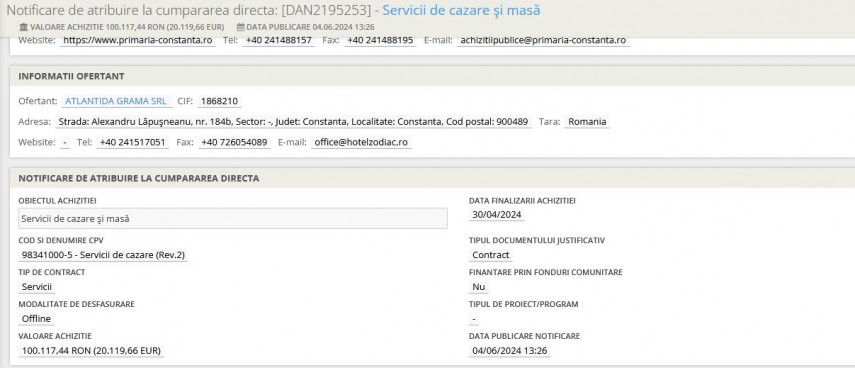This screenshot has height=368, width=855.
Task: Select the 100.117,44 RON value under VALOARE ACHIZITIE
Action: click(x=92, y=351)
